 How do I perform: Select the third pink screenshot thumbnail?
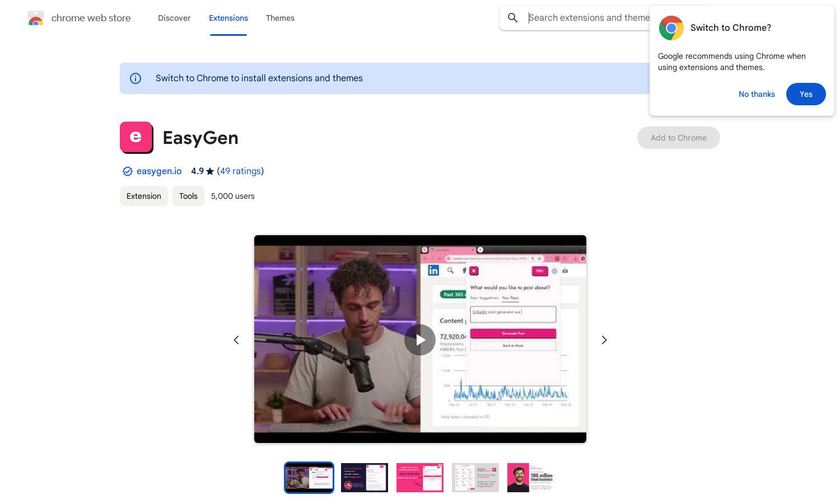420,478
